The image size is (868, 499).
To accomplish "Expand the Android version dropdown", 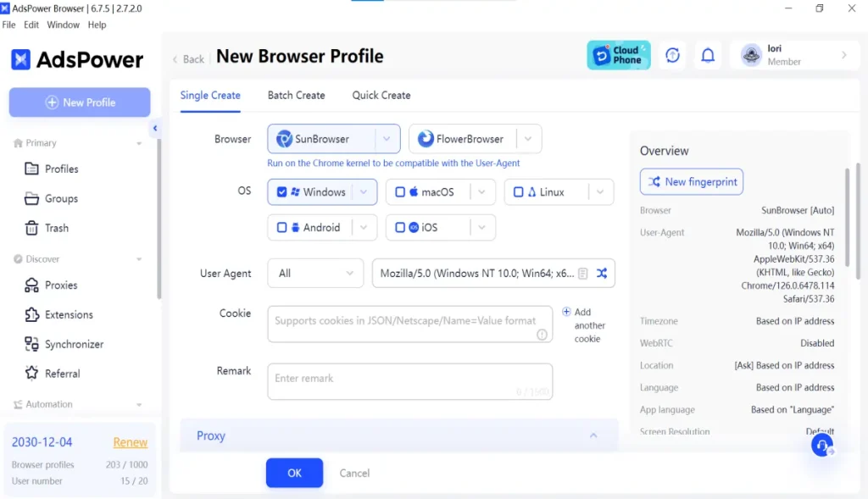I will coord(364,227).
